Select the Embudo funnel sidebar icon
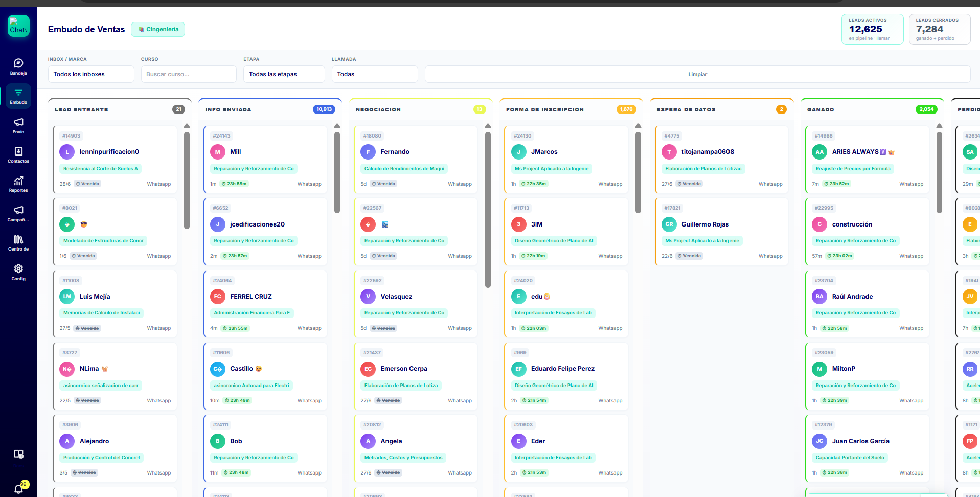Viewport: 980px width, 497px height. click(18, 96)
